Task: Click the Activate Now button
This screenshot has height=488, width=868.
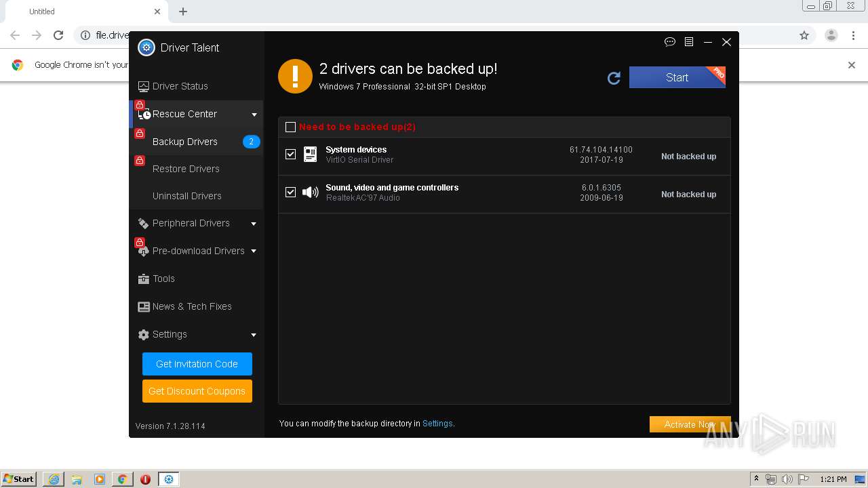Action: 690,424
